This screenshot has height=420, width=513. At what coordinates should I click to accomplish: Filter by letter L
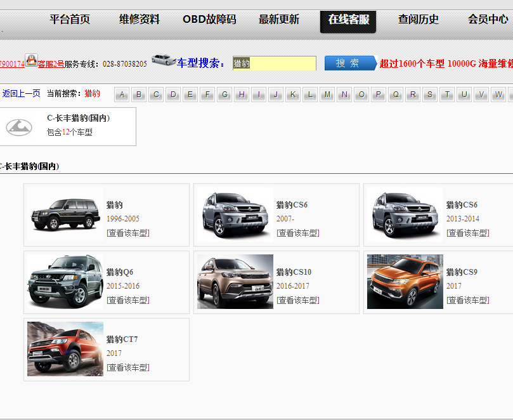pyautogui.click(x=310, y=95)
